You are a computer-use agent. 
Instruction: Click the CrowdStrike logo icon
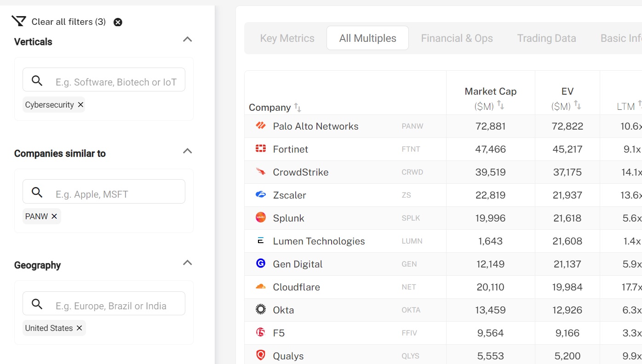(261, 171)
